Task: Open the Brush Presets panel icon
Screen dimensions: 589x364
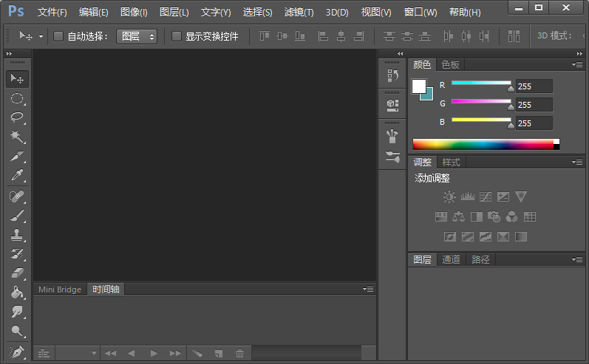Action: (392, 157)
